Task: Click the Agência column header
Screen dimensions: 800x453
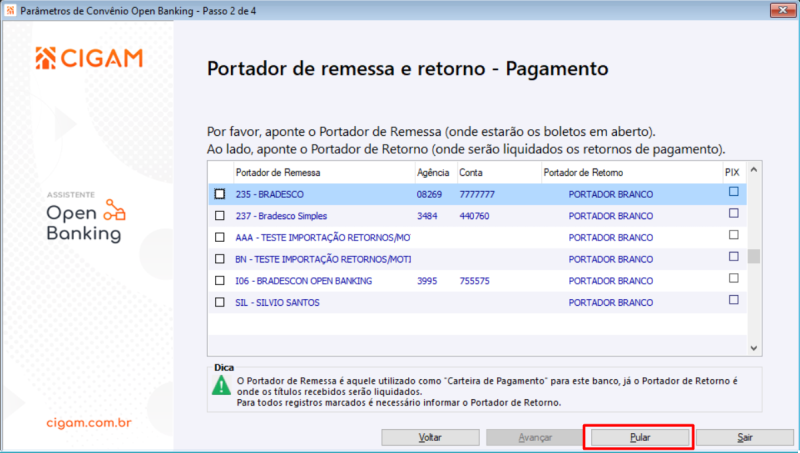Action: (436, 172)
